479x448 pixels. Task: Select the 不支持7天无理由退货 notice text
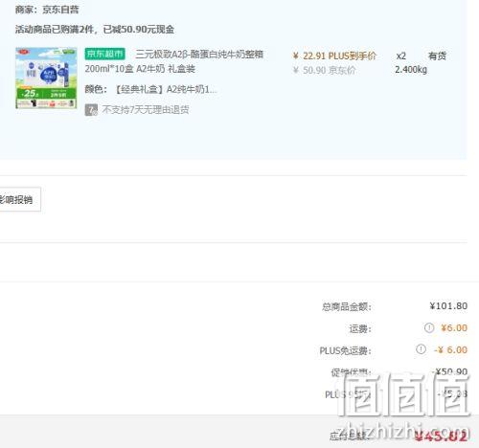[x=146, y=110]
